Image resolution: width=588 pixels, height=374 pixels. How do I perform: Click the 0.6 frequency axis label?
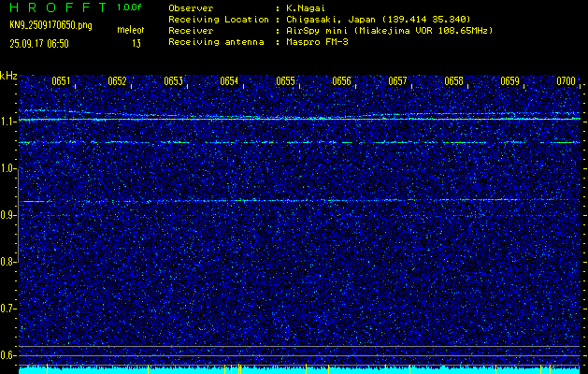click(7, 355)
